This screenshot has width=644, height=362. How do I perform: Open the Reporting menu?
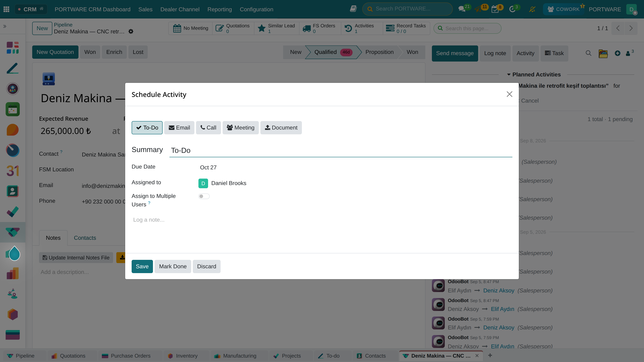[x=220, y=9]
